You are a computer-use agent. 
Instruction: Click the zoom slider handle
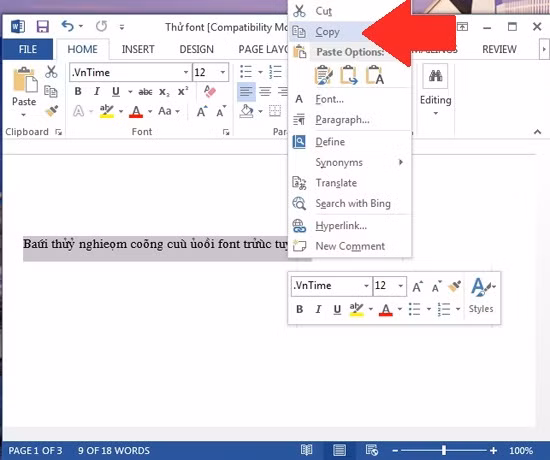click(x=444, y=450)
